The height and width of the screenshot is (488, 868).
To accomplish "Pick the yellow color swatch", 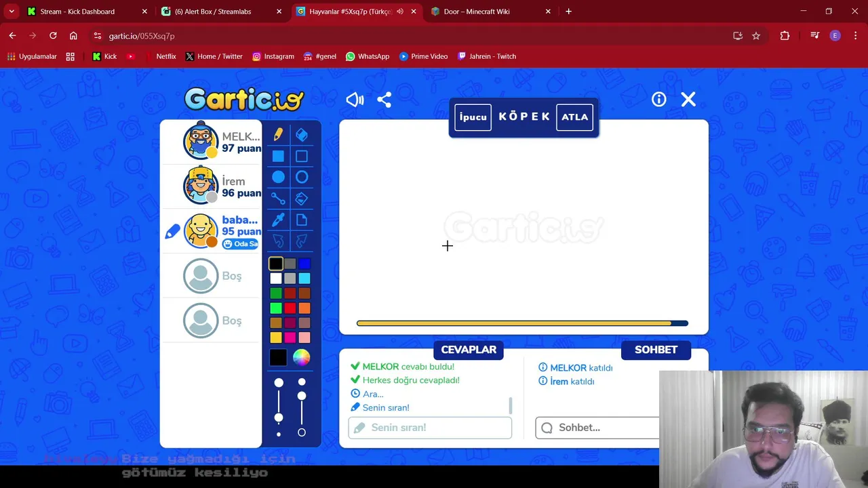I will (x=275, y=338).
